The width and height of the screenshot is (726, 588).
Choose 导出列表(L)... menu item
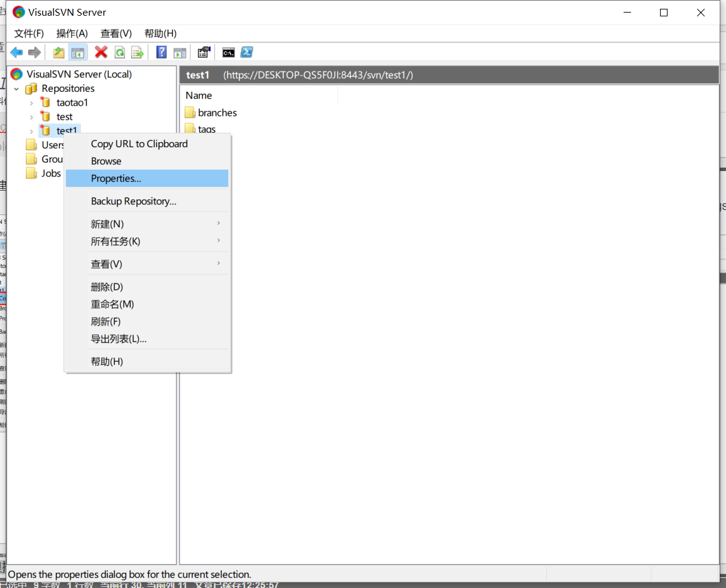coord(147,339)
